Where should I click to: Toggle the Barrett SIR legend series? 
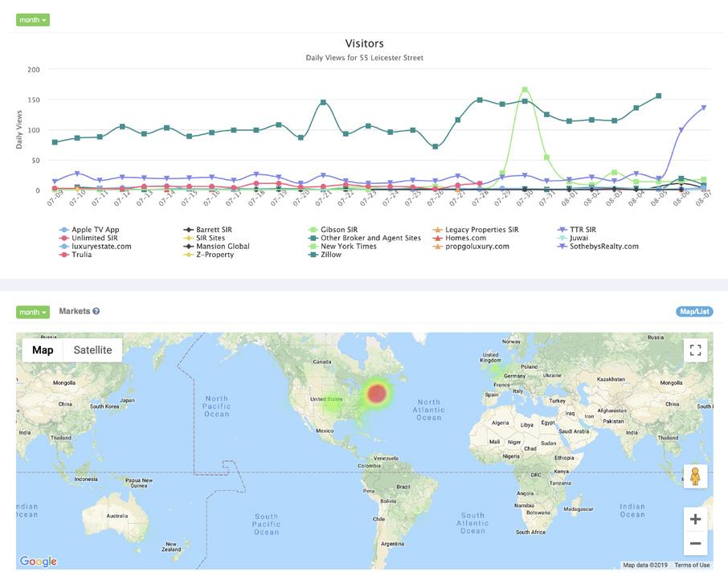208,229
